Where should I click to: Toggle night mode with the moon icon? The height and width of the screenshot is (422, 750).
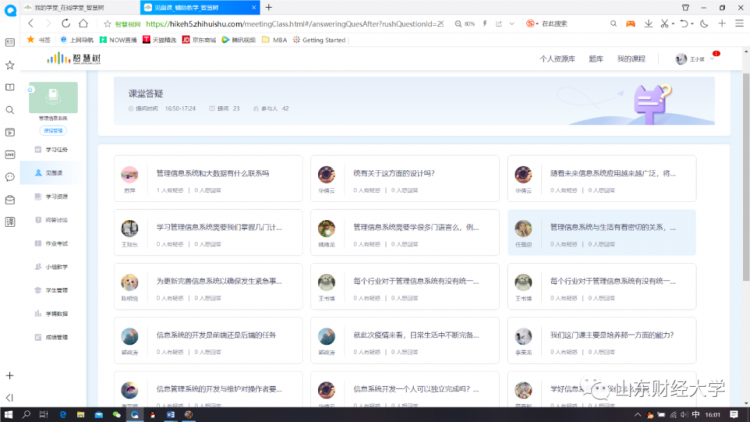tap(704, 23)
